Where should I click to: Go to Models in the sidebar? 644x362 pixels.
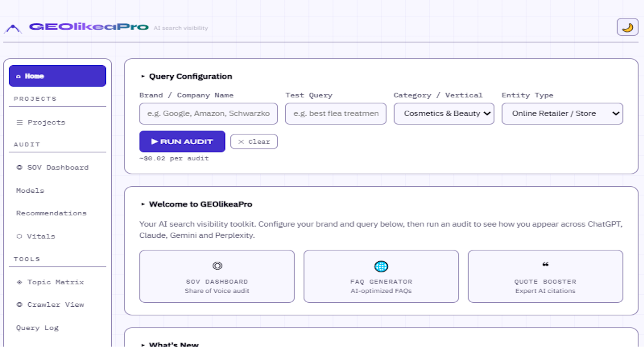(57, 190)
